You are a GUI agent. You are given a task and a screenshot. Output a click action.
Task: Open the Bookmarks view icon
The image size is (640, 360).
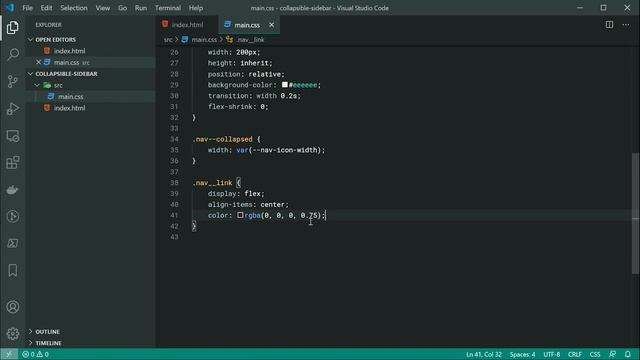coord(13,270)
